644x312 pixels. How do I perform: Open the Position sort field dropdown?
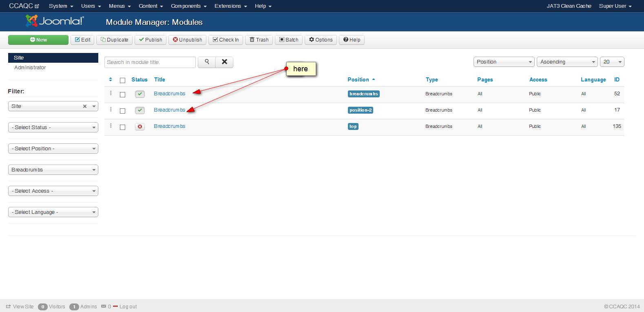click(x=504, y=62)
